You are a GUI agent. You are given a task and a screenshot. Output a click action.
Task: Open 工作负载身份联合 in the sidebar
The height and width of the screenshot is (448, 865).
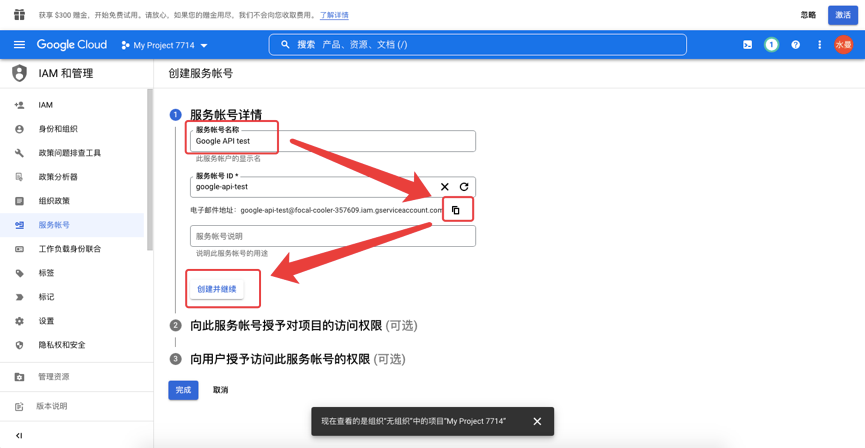click(70, 249)
